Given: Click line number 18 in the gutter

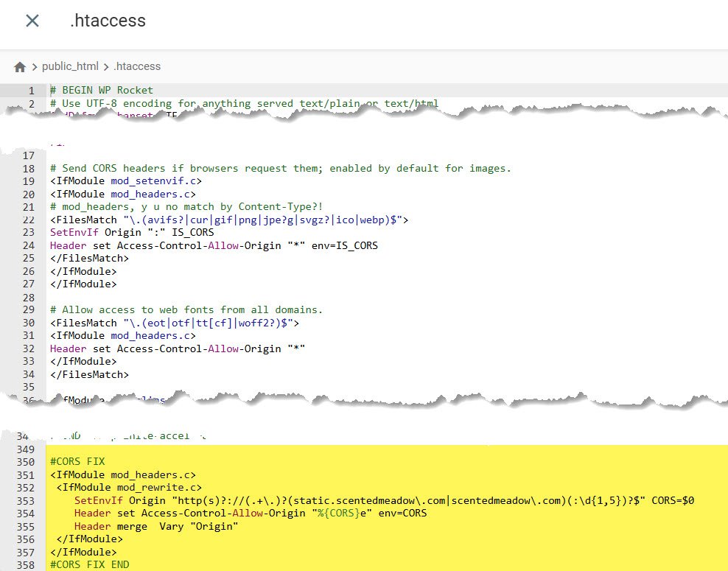Looking at the screenshot, I should [x=29, y=169].
